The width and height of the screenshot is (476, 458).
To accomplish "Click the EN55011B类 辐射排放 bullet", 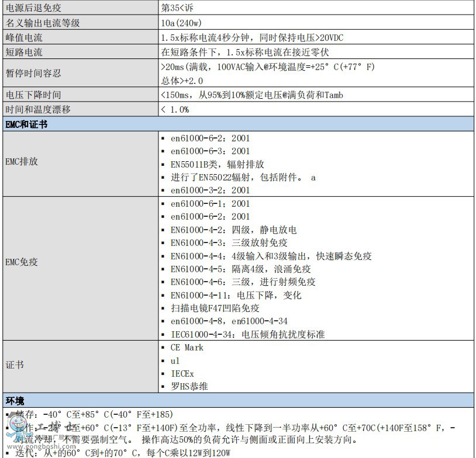I will [217, 164].
